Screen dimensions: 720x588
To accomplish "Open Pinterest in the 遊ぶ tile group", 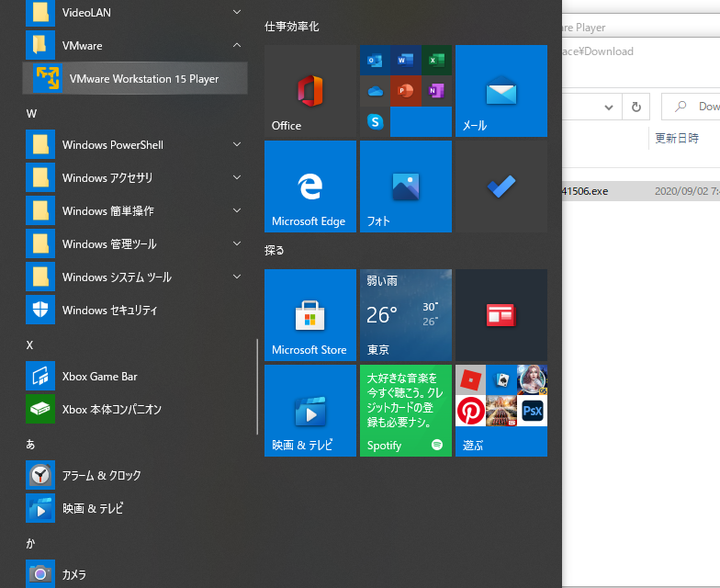I will (470, 411).
